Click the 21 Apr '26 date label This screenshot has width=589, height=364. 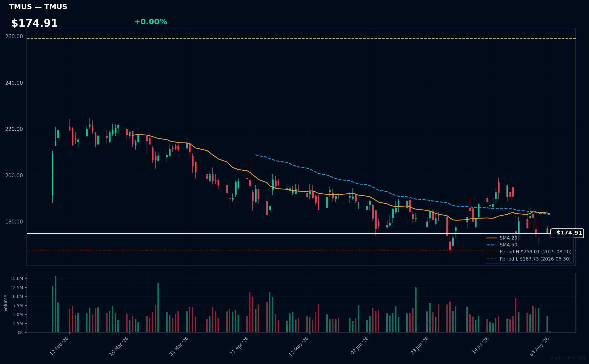(x=239, y=346)
